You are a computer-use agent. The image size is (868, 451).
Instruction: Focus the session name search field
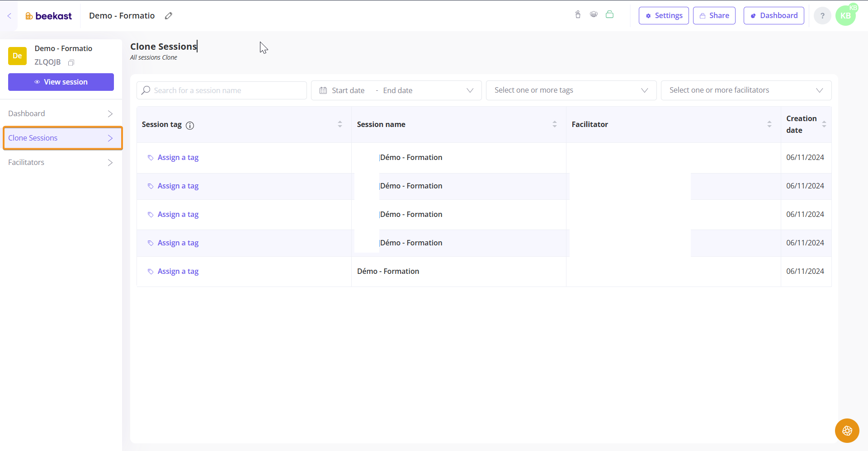[x=222, y=90]
